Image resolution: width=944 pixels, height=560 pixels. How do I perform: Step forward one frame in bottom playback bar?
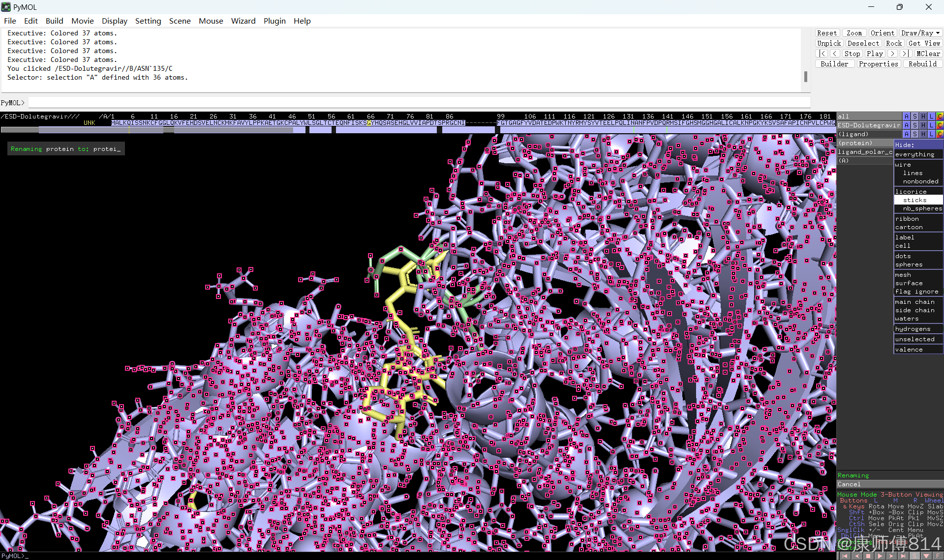tap(891, 556)
